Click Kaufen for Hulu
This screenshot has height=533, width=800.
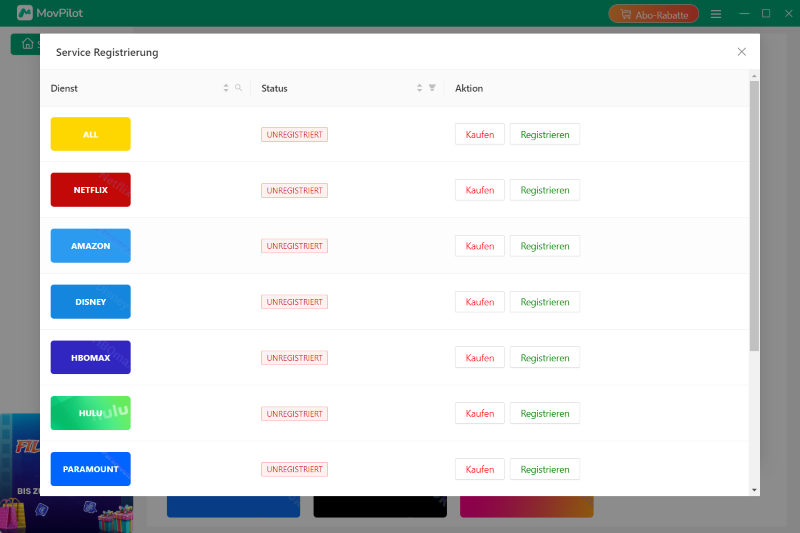tap(480, 413)
